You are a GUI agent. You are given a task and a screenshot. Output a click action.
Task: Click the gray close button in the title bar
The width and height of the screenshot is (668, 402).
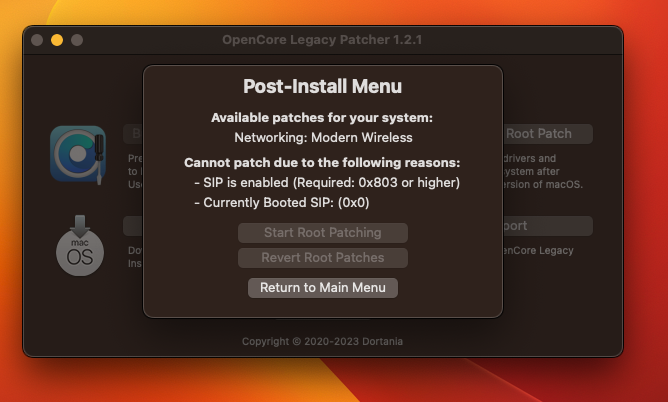(37, 40)
